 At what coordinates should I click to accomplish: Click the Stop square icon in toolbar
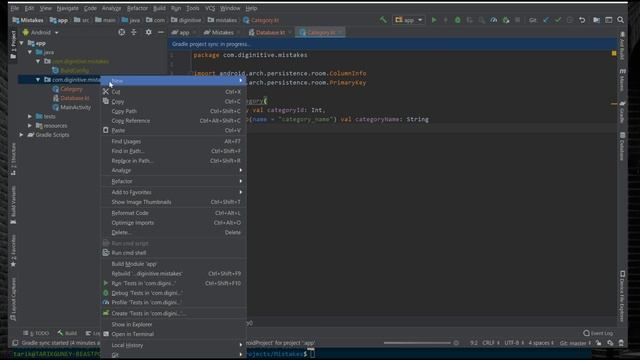(x=518, y=20)
